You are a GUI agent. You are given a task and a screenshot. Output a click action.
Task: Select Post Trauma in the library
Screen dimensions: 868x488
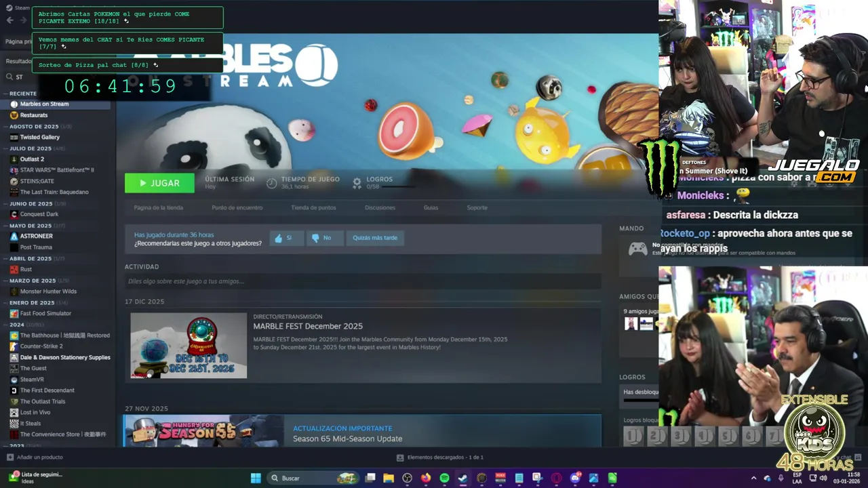[36, 247]
